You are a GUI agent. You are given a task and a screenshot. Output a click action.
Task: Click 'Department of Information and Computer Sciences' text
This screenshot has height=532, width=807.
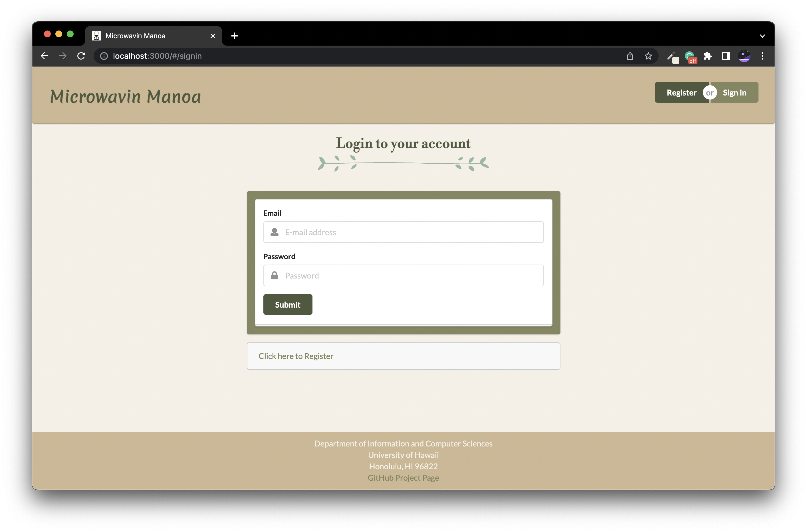pos(403,444)
